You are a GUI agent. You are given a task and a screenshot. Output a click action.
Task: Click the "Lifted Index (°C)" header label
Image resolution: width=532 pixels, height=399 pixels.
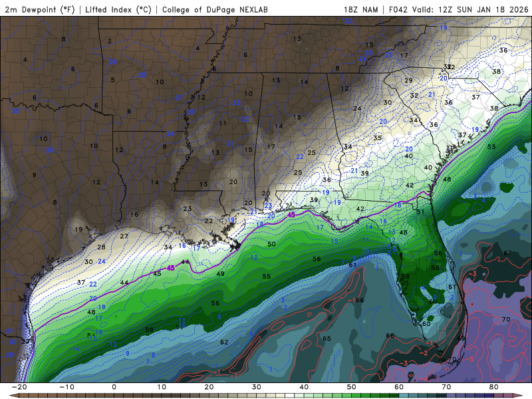click(118, 9)
